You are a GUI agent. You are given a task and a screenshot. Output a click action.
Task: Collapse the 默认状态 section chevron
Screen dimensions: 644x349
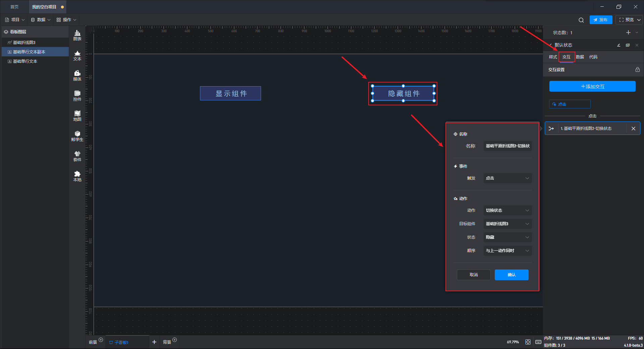550,45
